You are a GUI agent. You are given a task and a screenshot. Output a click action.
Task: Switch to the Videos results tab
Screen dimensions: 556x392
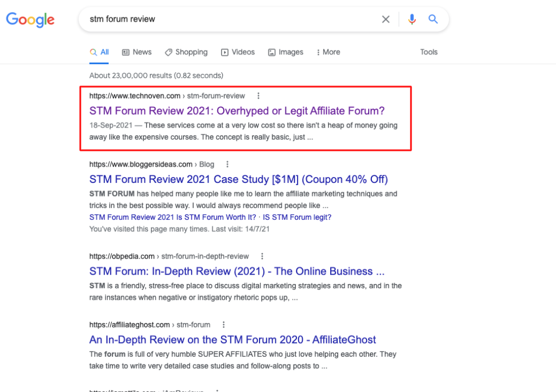(238, 52)
